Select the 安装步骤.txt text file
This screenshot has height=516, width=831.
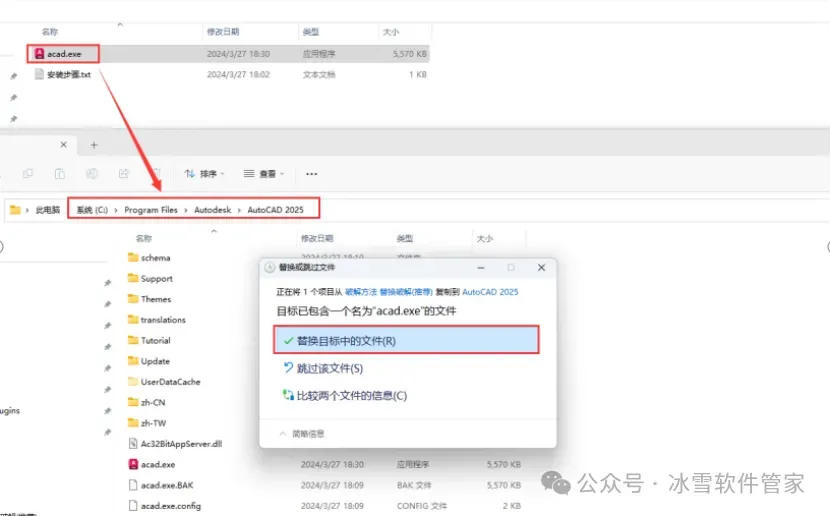point(63,75)
